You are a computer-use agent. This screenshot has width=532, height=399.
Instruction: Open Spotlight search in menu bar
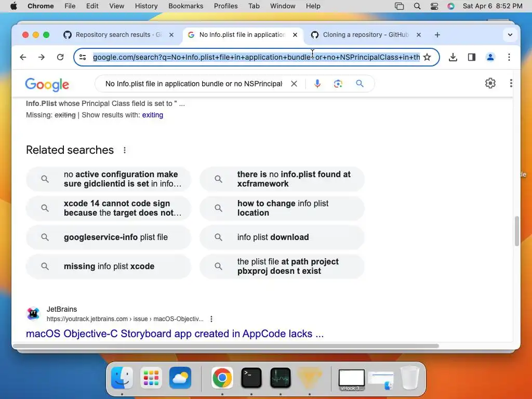click(417, 6)
